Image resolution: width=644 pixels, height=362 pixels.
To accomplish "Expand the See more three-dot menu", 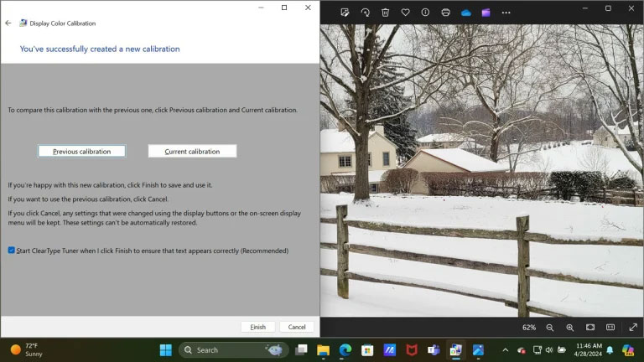I will 506,13.
